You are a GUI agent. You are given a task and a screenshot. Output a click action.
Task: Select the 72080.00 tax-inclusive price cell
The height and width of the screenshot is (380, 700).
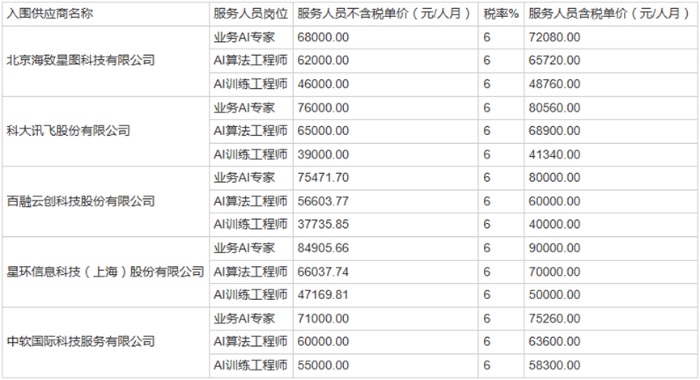pyautogui.click(x=611, y=38)
